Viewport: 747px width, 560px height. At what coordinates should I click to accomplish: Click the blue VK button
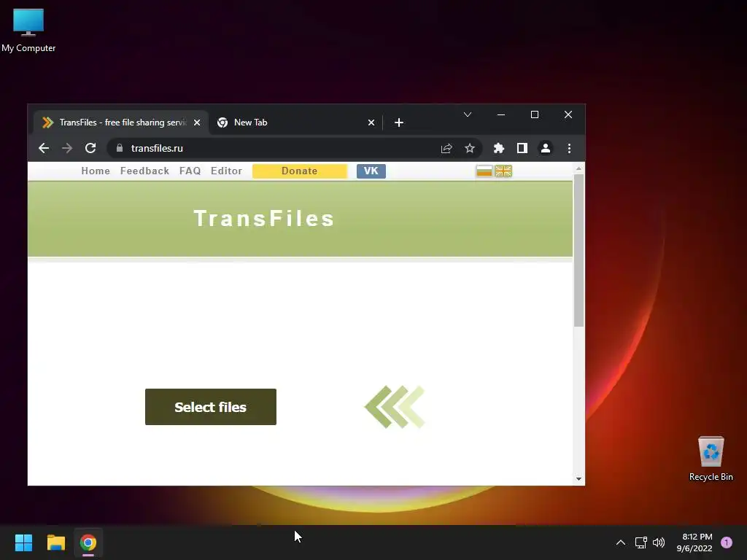(x=371, y=171)
